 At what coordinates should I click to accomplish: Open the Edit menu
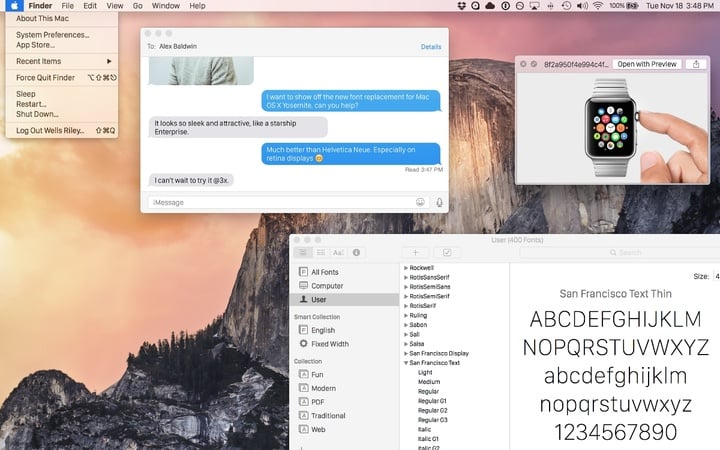click(x=90, y=6)
